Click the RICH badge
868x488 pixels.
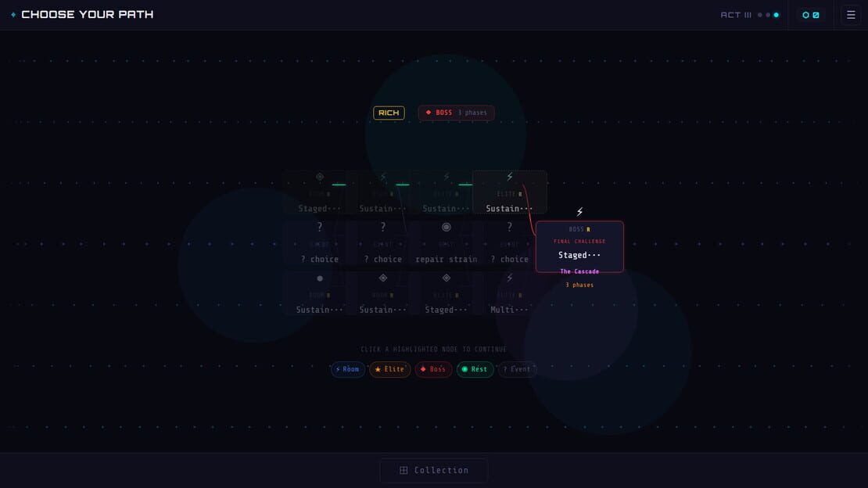tap(389, 113)
